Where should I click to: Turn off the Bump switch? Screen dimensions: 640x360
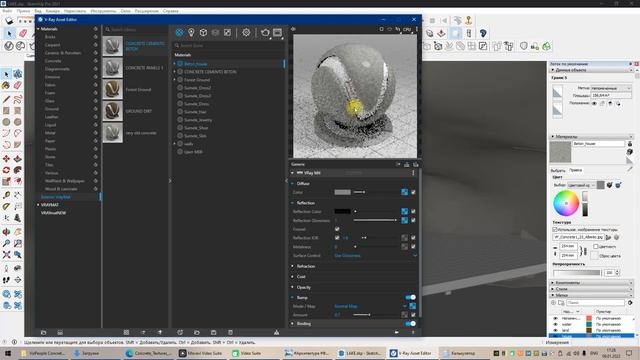click(410, 297)
